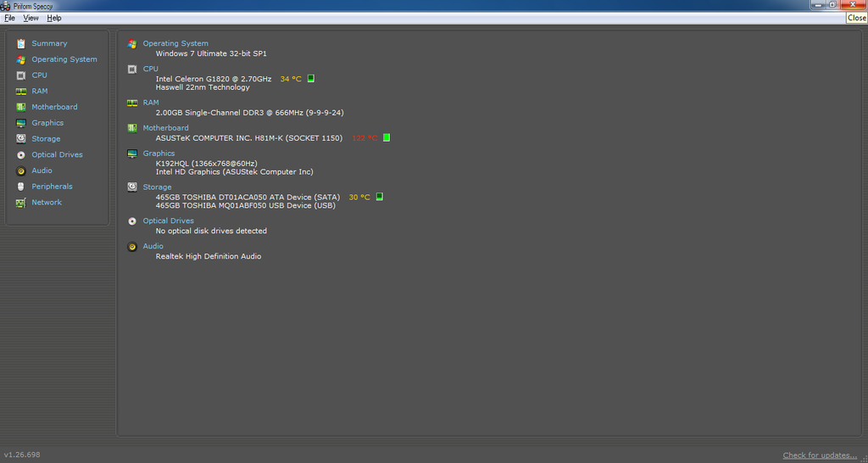Click the Audio heading link in main panel
Viewport: 868px width, 463px height.
click(153, 246)
